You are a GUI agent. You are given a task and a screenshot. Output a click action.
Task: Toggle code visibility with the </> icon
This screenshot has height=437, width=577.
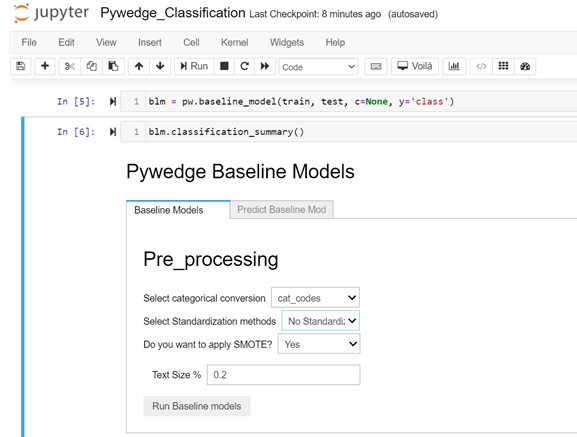tap(481, 66)
